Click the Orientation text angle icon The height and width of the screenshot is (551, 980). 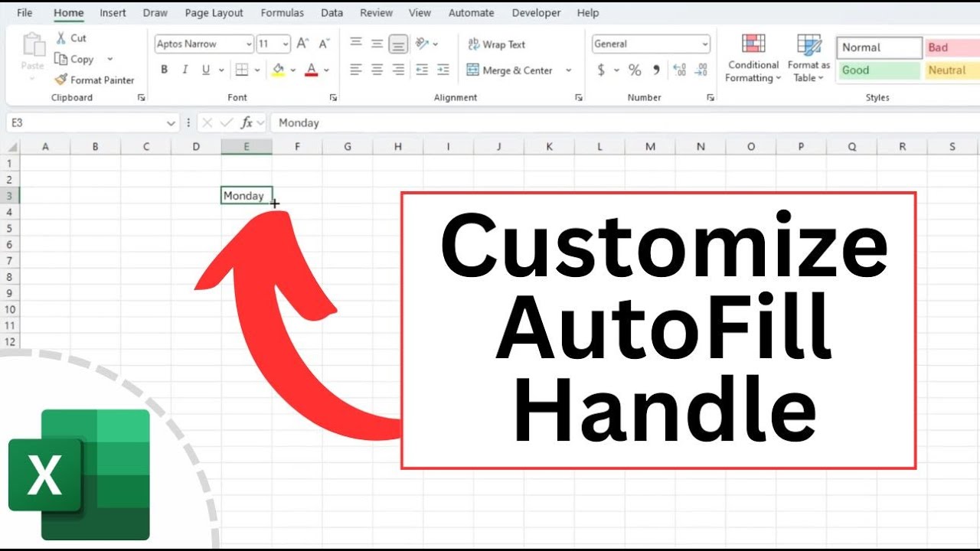coord(422,44)
